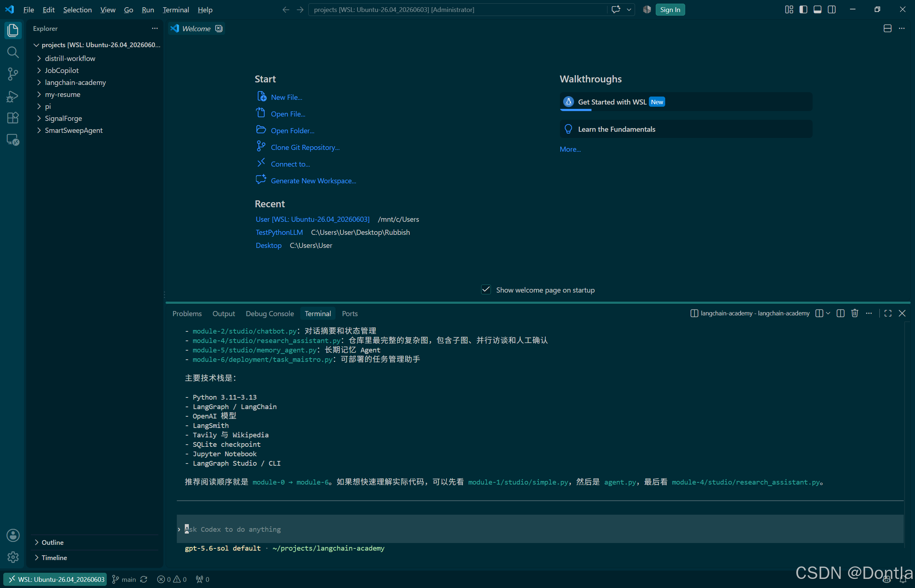Expand the Timeline section
This screenshot has height=588, width=915.
pos(94,558)
